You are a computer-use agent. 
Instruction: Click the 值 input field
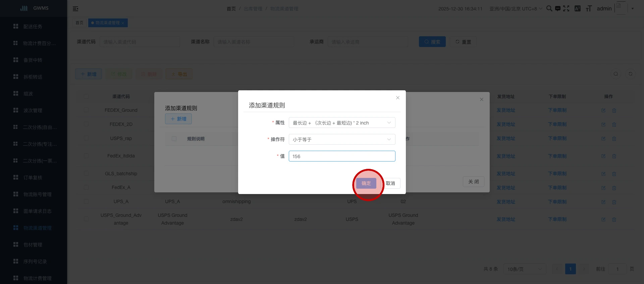pyautogui.click(x=342, y=156)
